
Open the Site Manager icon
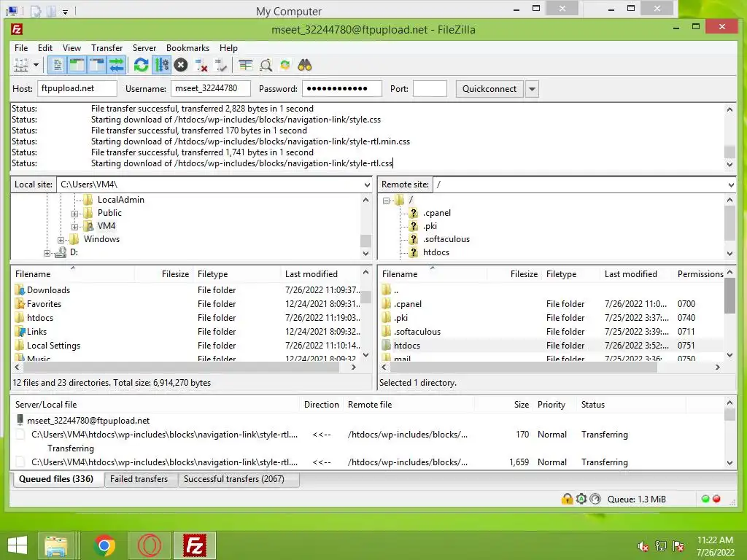coord(20,65)
